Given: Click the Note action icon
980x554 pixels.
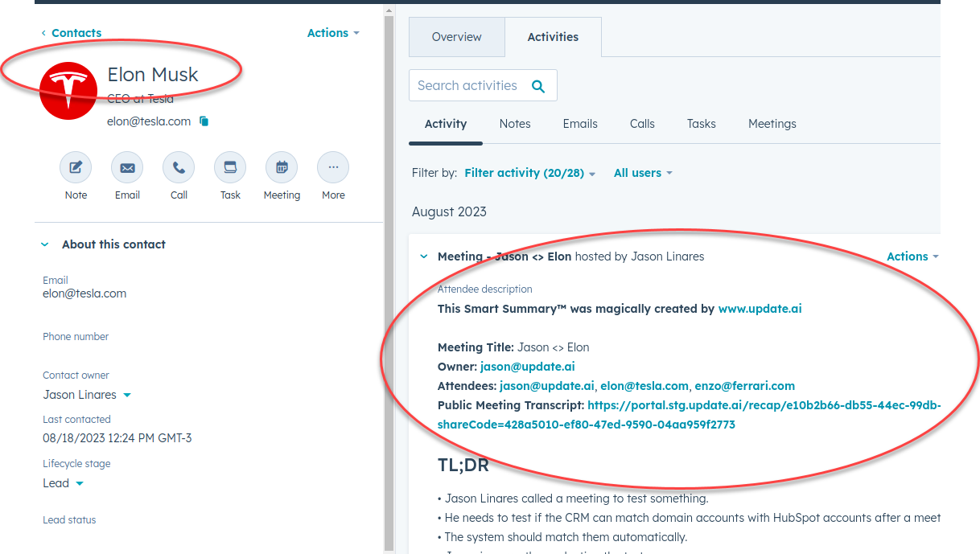Looking at the screenshot, I should coord(76,168).
